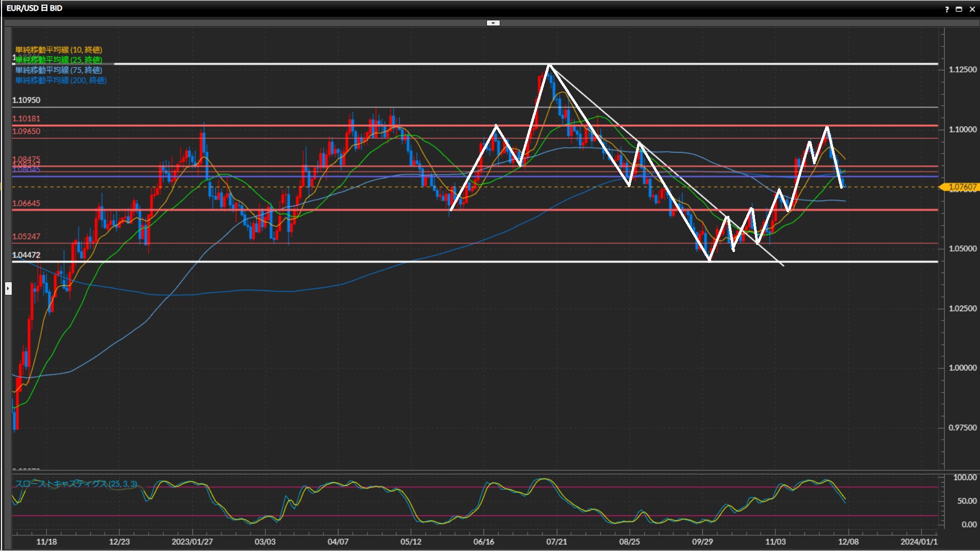Screen dimensions: 980x551
Task: Expand the left side panel arrow
Action: [x=8, y=289]
